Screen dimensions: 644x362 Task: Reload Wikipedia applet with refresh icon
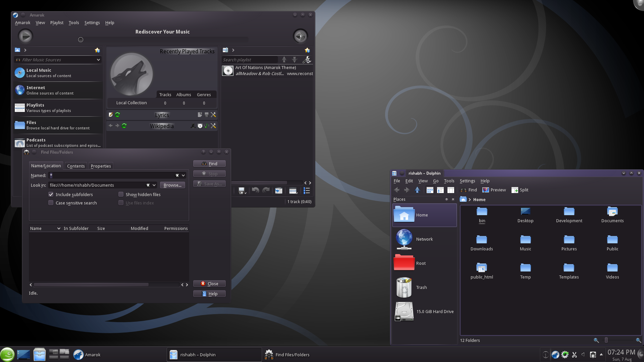point(124,126)
